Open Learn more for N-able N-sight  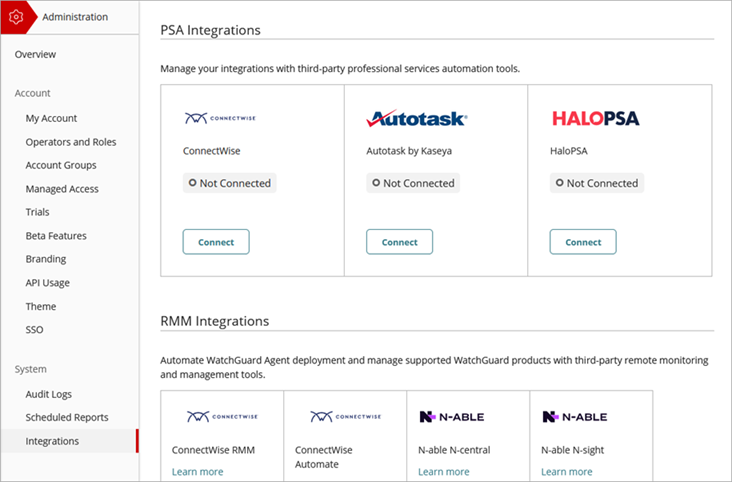pos(567,472)
